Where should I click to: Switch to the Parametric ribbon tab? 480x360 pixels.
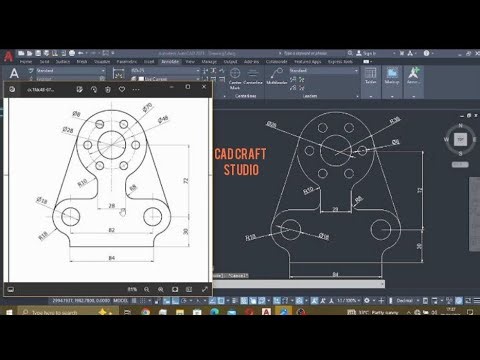[126, 62]
